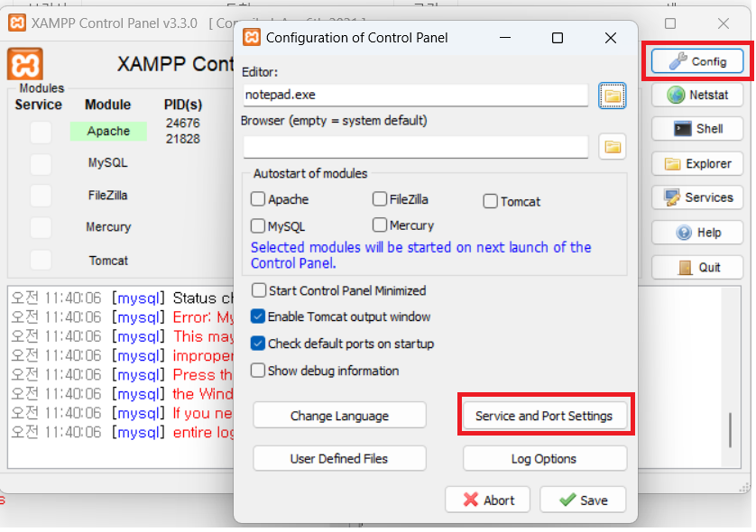Click the MySQL module label

click(x=108, y=163)
